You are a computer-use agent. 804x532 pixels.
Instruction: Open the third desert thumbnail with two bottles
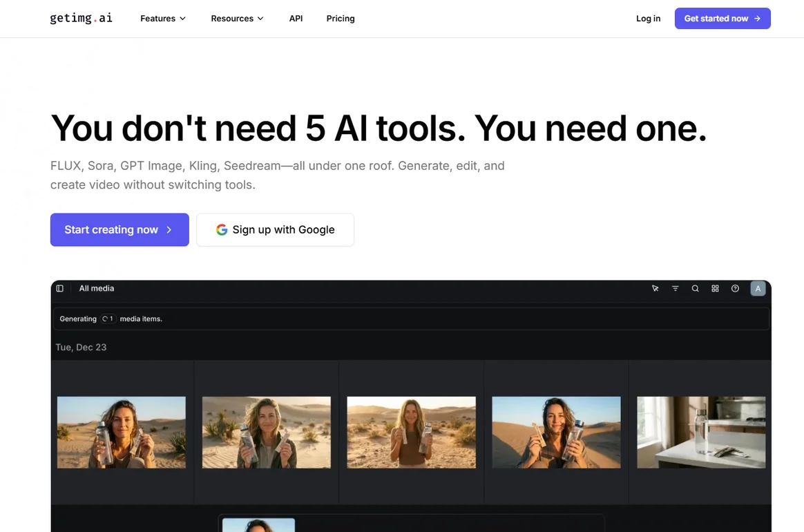click(411, 433)
